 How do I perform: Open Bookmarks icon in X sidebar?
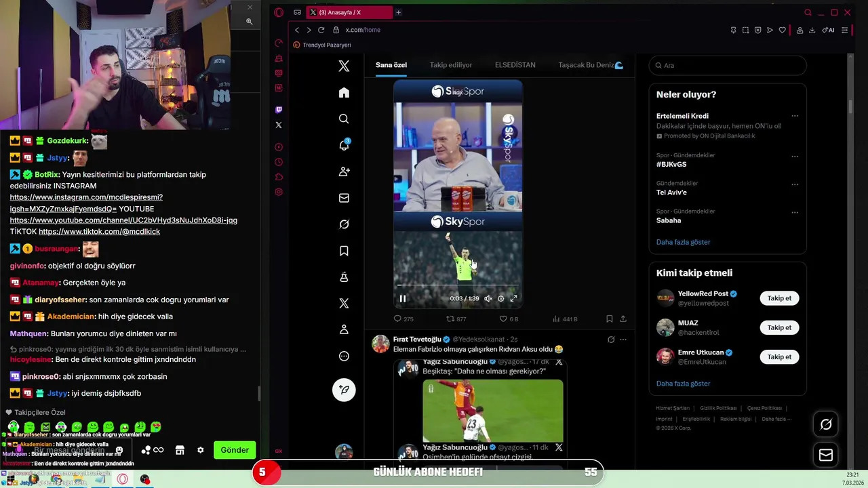point(344,251)
